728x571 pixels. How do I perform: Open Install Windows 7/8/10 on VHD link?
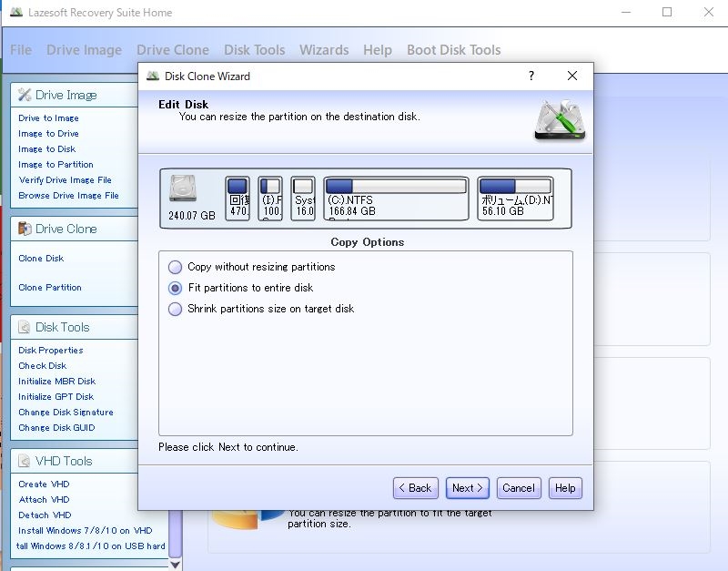(85, 531)
